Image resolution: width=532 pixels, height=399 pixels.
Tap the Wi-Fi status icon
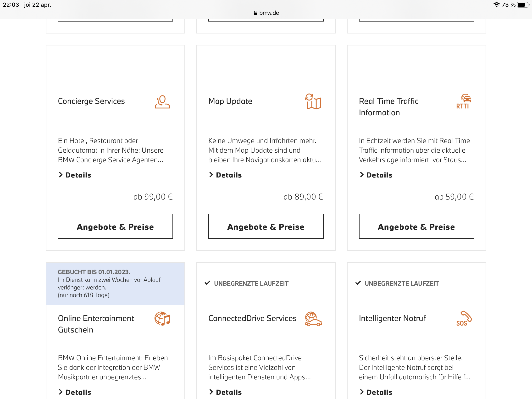pyautogui.click(x=496, y=5)
